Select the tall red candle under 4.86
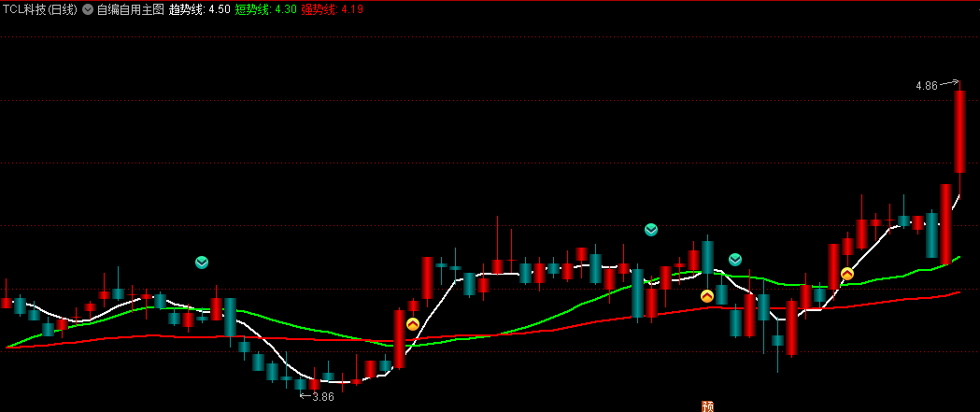Image resolution: width=980 pixels, height=412 pixels. click(960, 132)
